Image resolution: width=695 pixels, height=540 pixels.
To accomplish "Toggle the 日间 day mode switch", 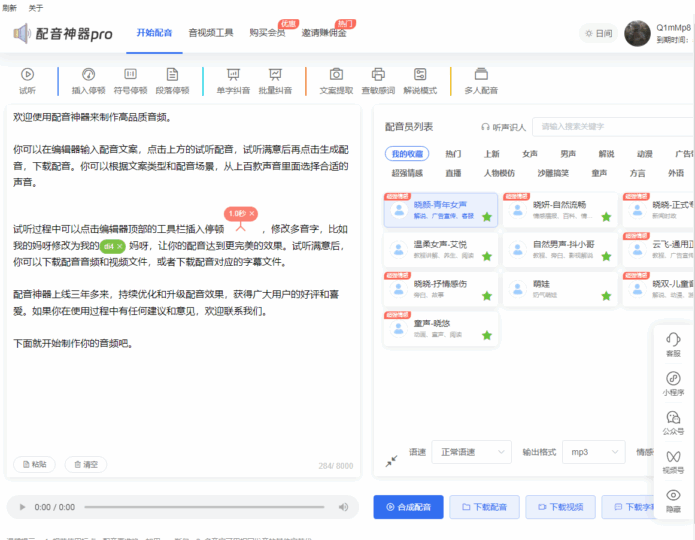I will pos(598,33).
